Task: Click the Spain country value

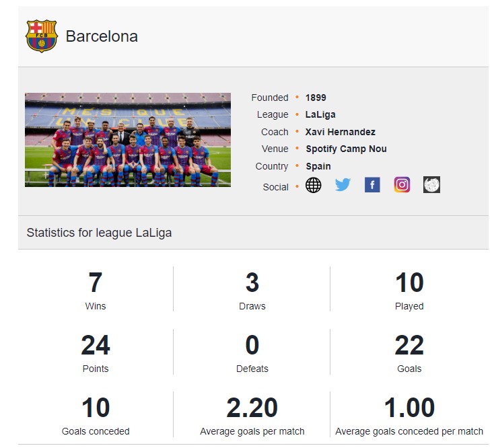Action: (318, 166)
